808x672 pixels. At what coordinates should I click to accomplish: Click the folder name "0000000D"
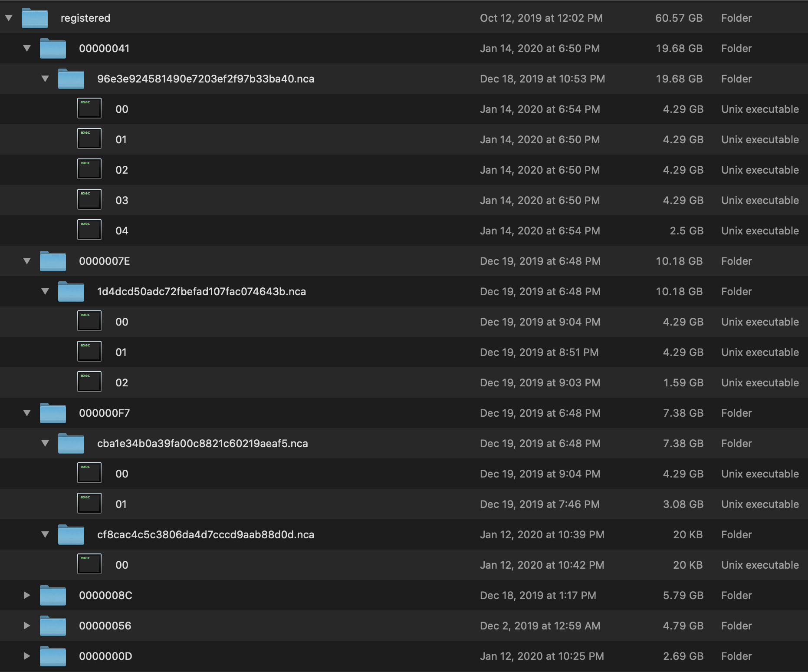[x=105, y=656]
